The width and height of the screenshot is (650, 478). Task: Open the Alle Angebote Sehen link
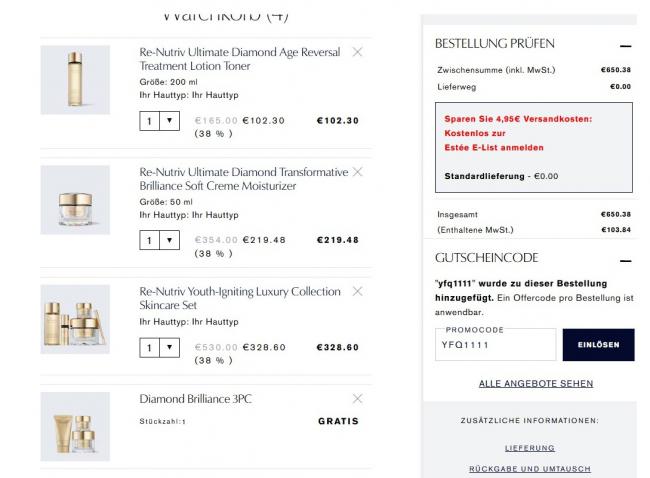pos(535,383)
